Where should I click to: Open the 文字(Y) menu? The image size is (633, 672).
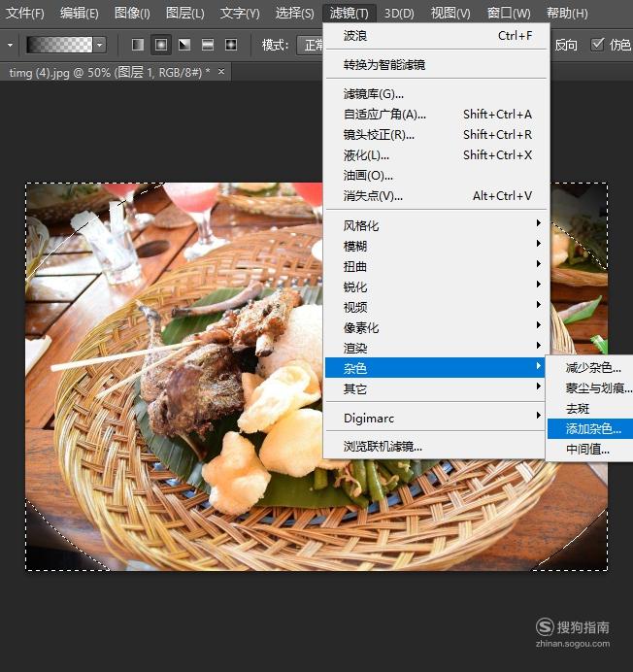[x=240, y=14]
